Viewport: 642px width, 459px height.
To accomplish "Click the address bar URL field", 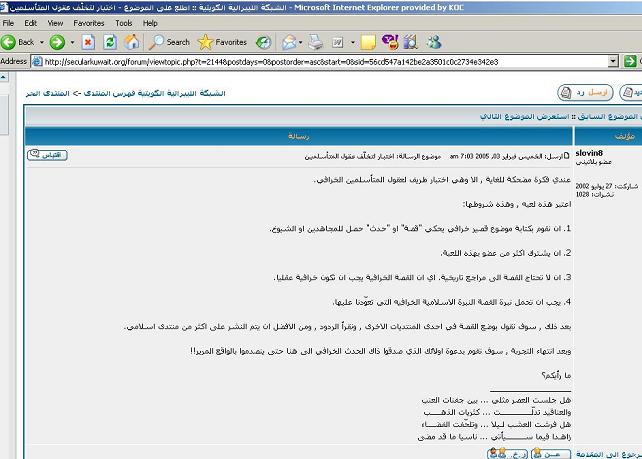I will pyautogui.click(x=300, y=61).
